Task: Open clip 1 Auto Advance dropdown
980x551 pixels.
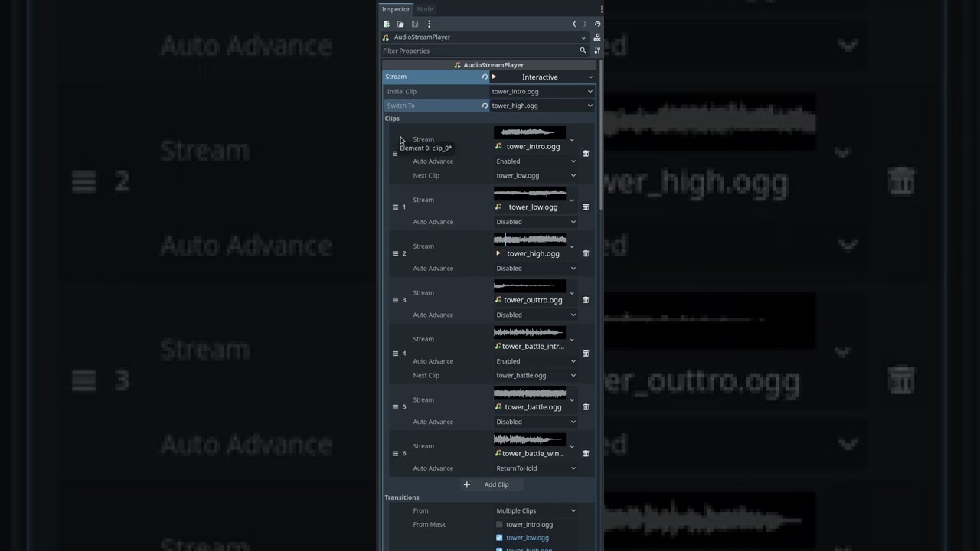Action: (536, 222)
